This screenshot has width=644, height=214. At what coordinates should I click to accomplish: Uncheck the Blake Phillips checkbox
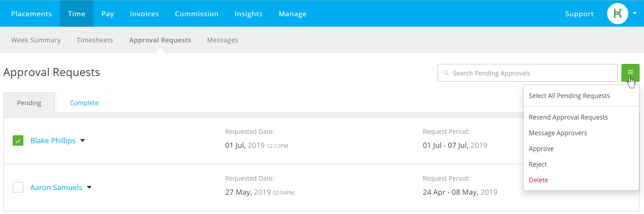[x=18, y=140]
